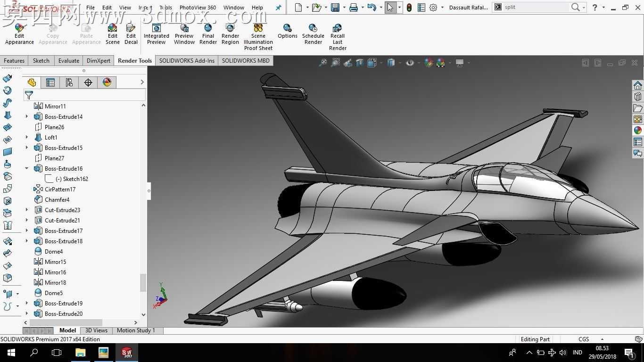Click the feature tree filter icon
644x362 pixels.
(x=29, y=95)
